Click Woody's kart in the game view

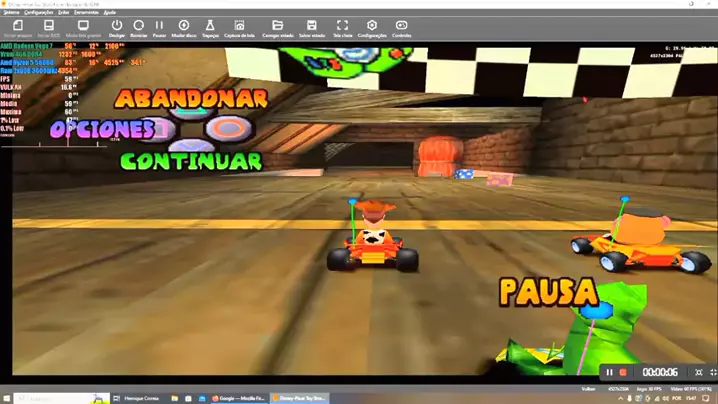click(x=372, y=237)
